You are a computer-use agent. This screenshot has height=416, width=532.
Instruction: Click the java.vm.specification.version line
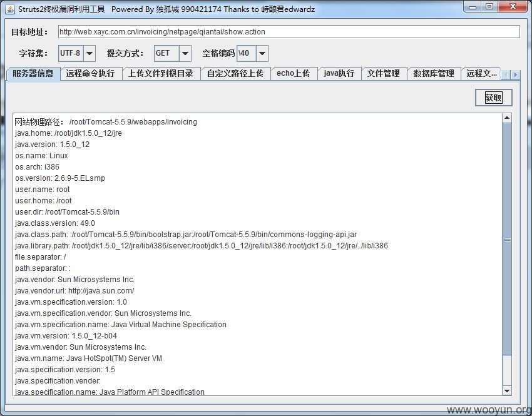(71, 302)
